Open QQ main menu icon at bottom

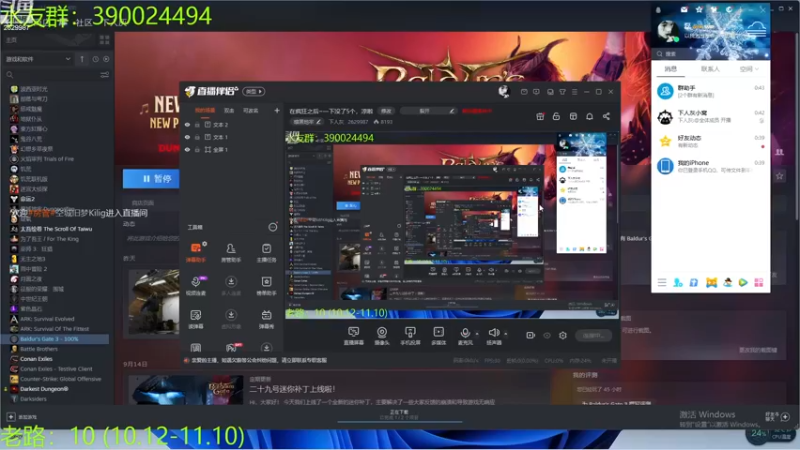tap(662, 283)
